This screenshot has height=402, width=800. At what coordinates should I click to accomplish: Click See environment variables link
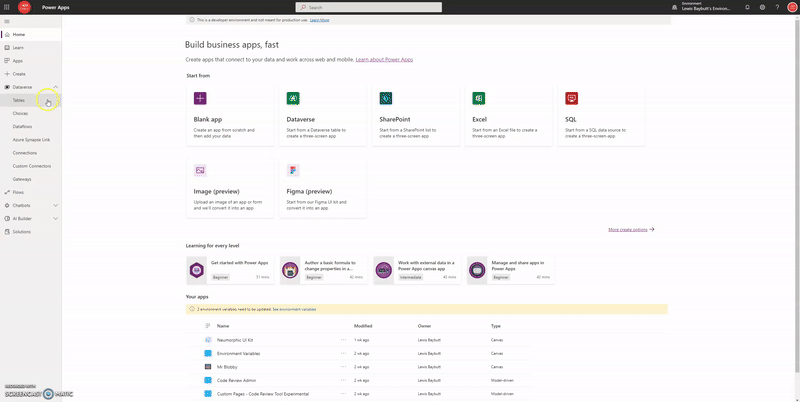pyautogui.click(x=294, y=309)
